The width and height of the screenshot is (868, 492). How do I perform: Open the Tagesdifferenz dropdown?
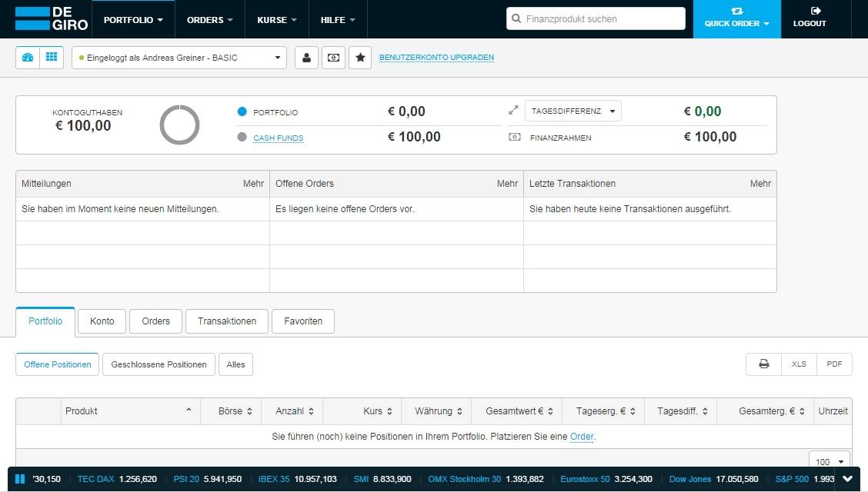coord(573,111)
